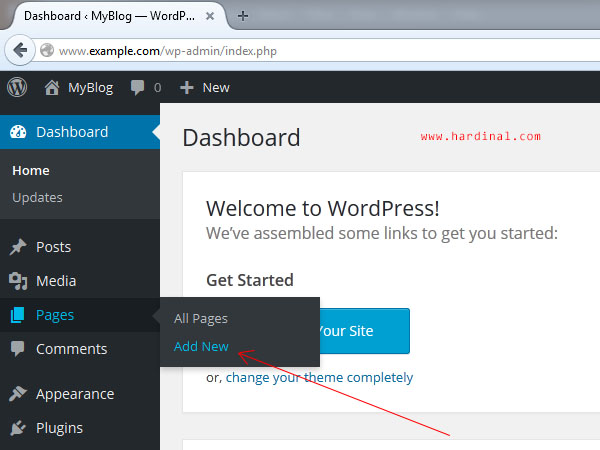The width and height of the screenshot is (600, 450).
Task: Open the Updates submenu item
Action: coord(37,197)
